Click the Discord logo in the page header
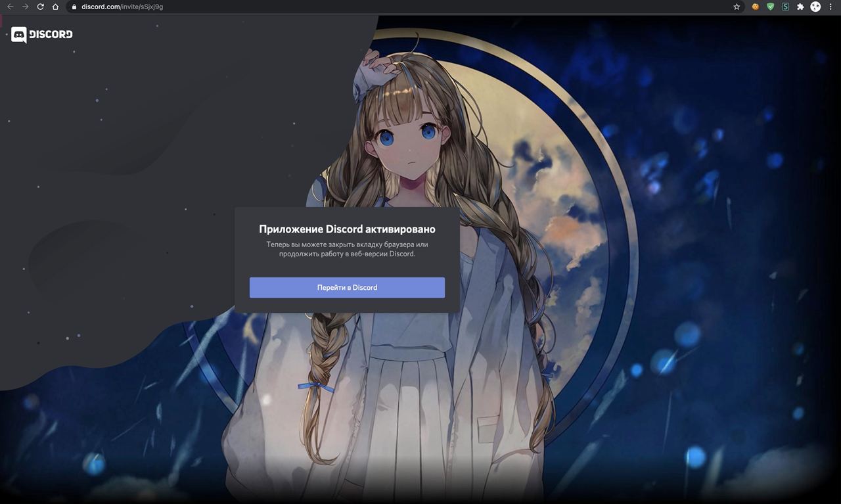The height and width of the screenshot is (504, 841). (x=41, y=34)
